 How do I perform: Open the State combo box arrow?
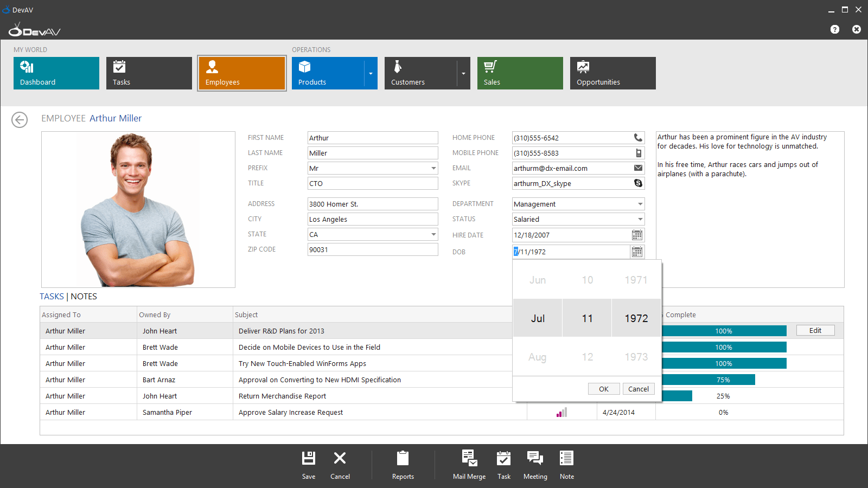coord(433,234)
